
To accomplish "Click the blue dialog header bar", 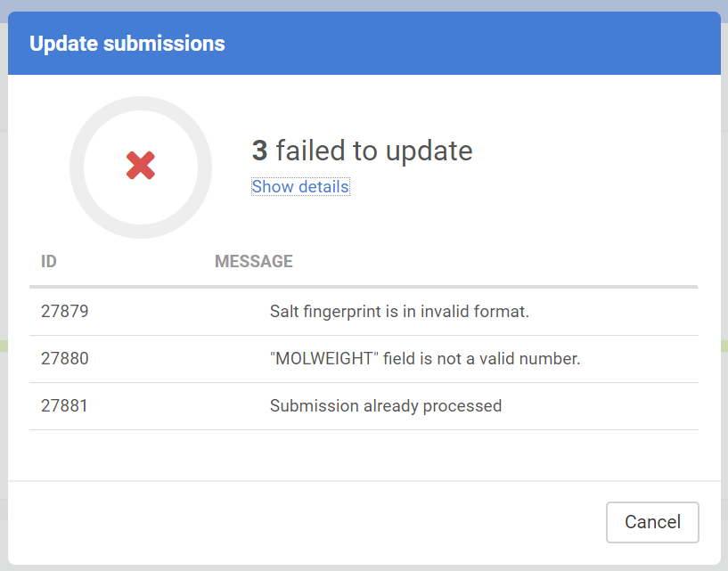I will pos(490,43).
